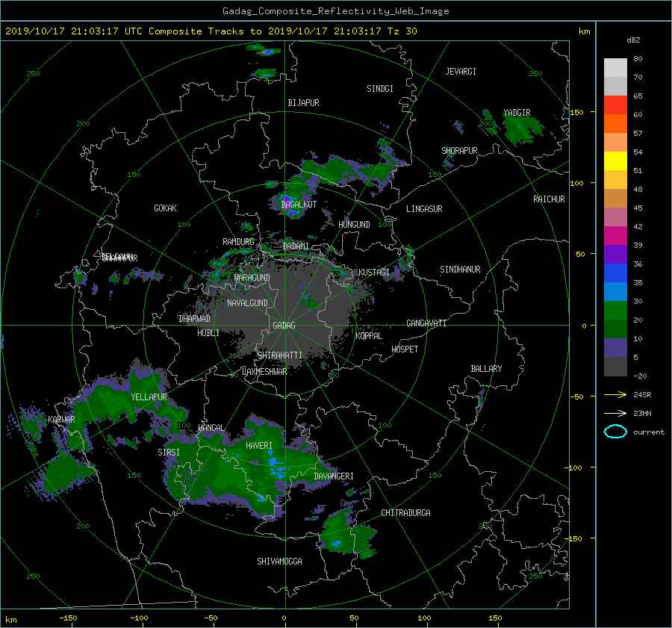
Task: Click the NAVALGUND city label
Action: 247,303
